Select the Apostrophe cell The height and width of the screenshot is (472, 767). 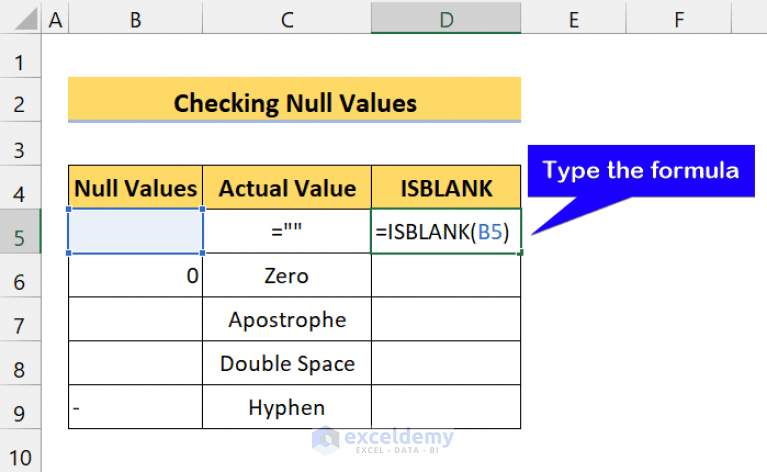point(287,320)
